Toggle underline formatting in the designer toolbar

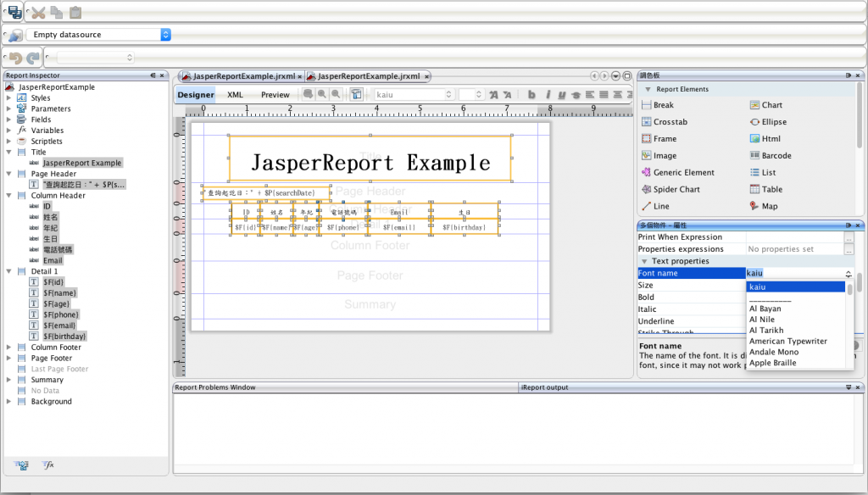click(562, 95)
